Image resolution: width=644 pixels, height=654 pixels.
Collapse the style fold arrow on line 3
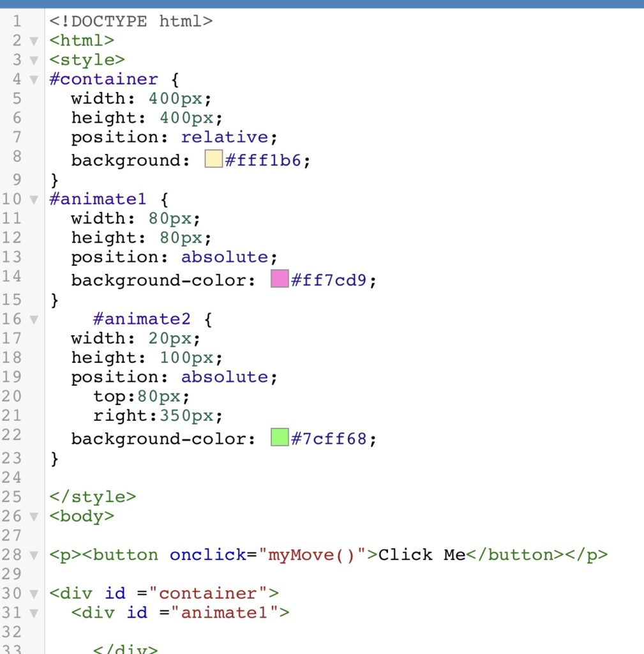pos(34,60)
